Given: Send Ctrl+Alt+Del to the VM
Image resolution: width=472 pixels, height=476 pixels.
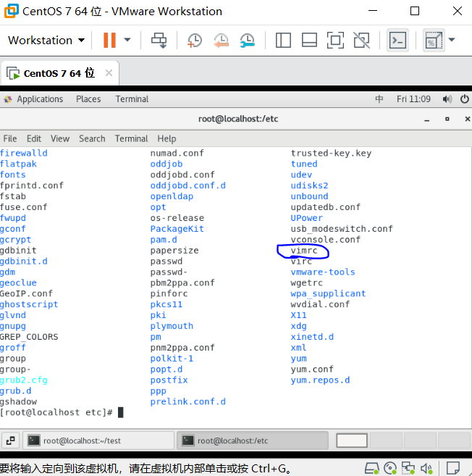Looking at the screenshot, I should click(159, 41).
